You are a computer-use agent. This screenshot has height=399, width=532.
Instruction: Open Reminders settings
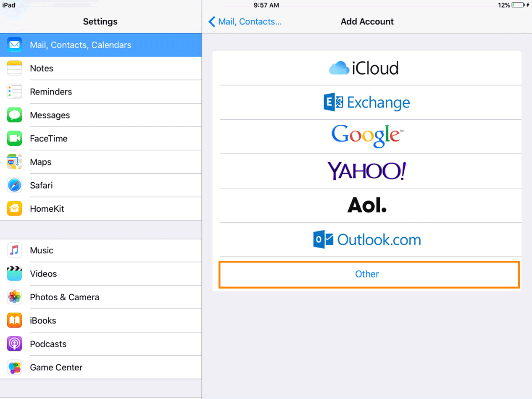(x=101, y=92)
